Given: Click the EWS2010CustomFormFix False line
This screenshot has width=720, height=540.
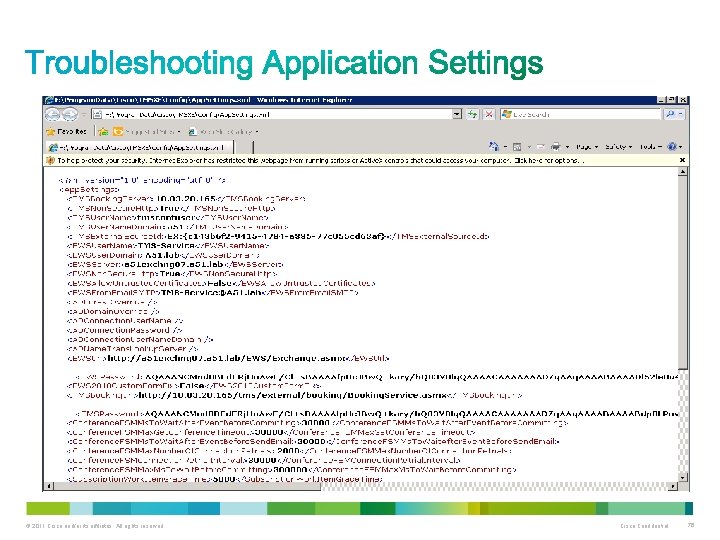Looking at the screenshot, I should [x=194, y=386].
